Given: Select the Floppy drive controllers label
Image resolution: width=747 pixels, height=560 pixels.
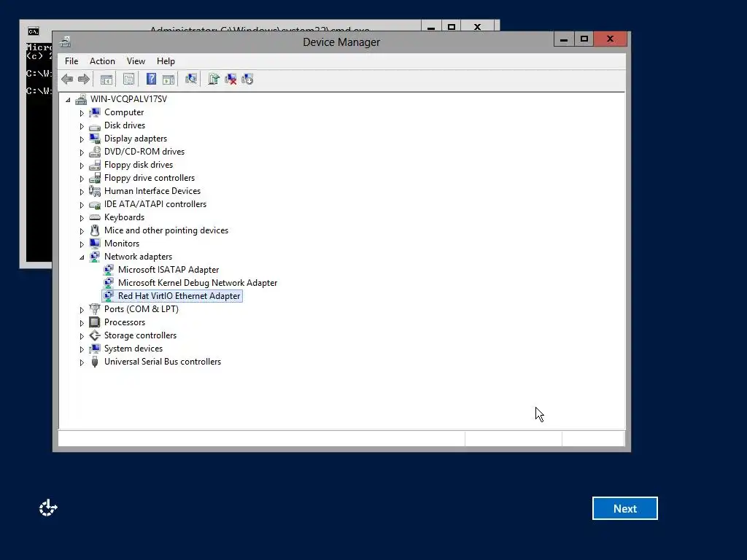Looking at the screenshot, I should [x=149, y=178].
